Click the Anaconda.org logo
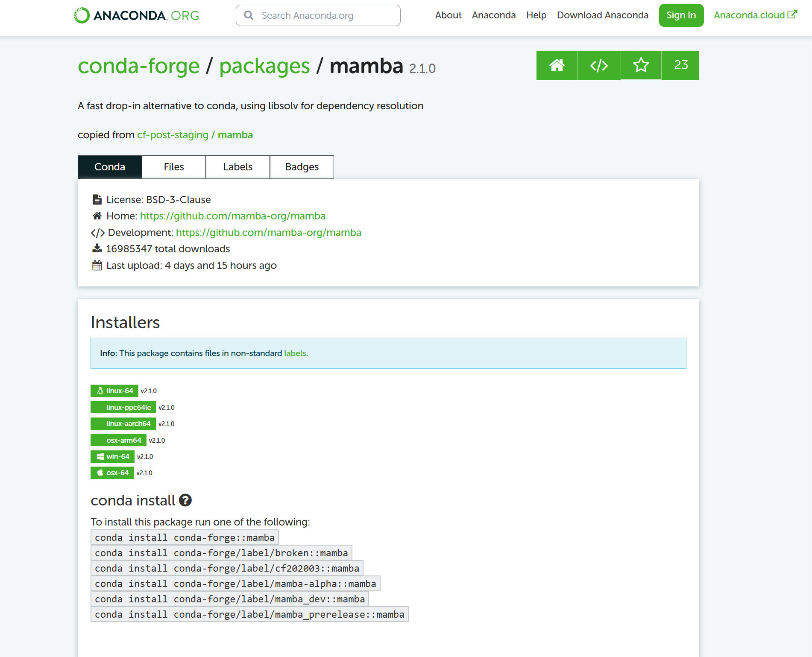This screenshot has height=657, width=812. tap(136, 15)
